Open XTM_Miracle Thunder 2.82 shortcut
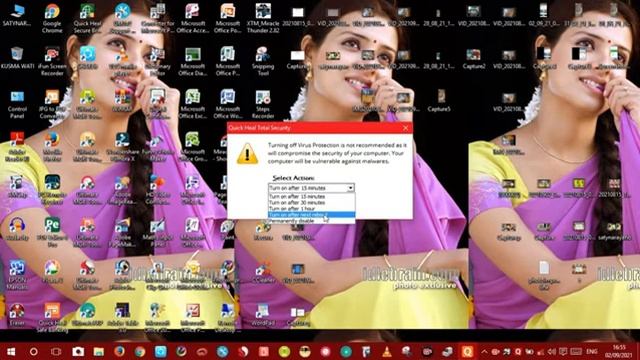This screenshot has height=360, width=640. click(263, 18)
